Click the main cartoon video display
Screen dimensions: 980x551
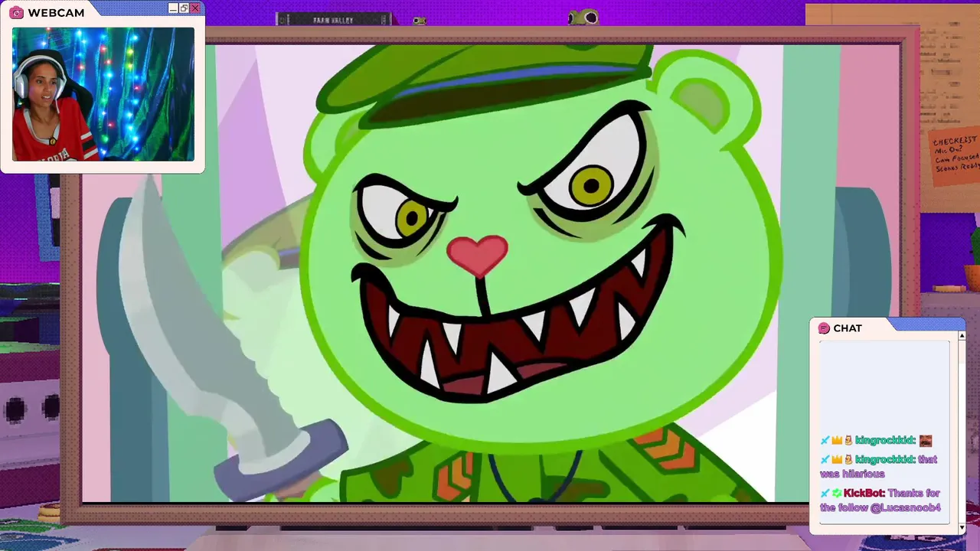[x=490, y=272]
